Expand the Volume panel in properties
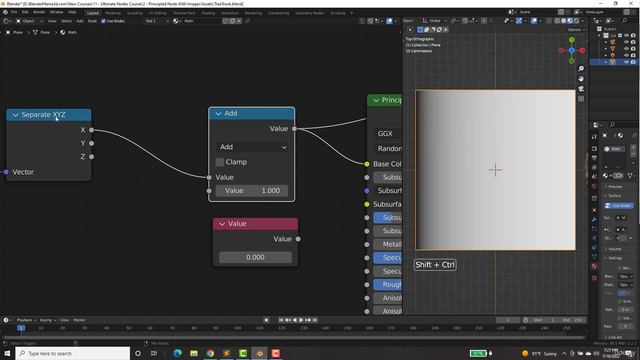640x360 pixels. (615, 249)
